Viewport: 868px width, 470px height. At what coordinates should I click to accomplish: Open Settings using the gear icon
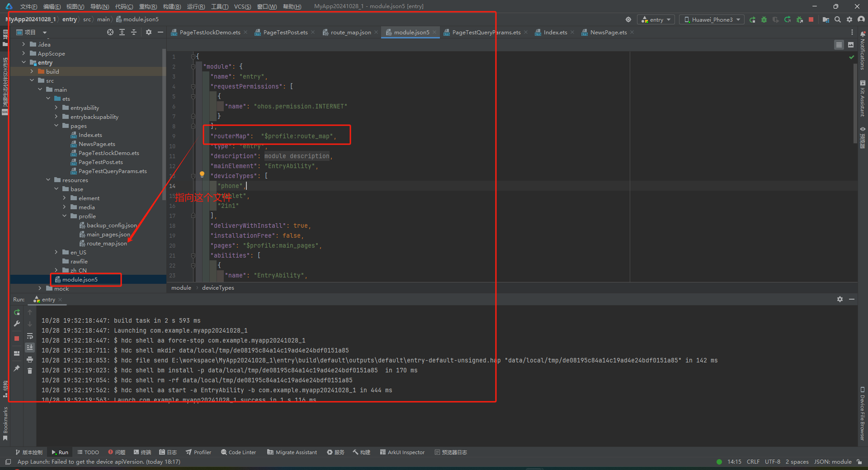click(x=850, y=19)
